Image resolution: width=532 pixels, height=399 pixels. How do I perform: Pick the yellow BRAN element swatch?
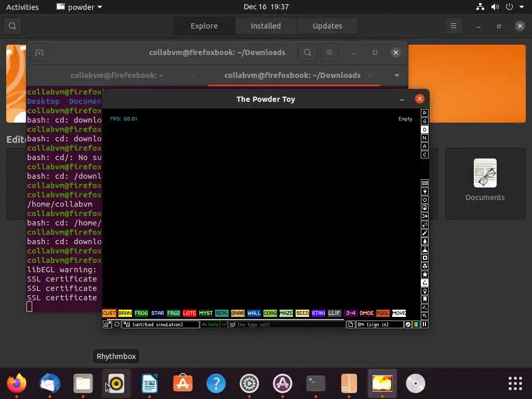tap(125, 313)
